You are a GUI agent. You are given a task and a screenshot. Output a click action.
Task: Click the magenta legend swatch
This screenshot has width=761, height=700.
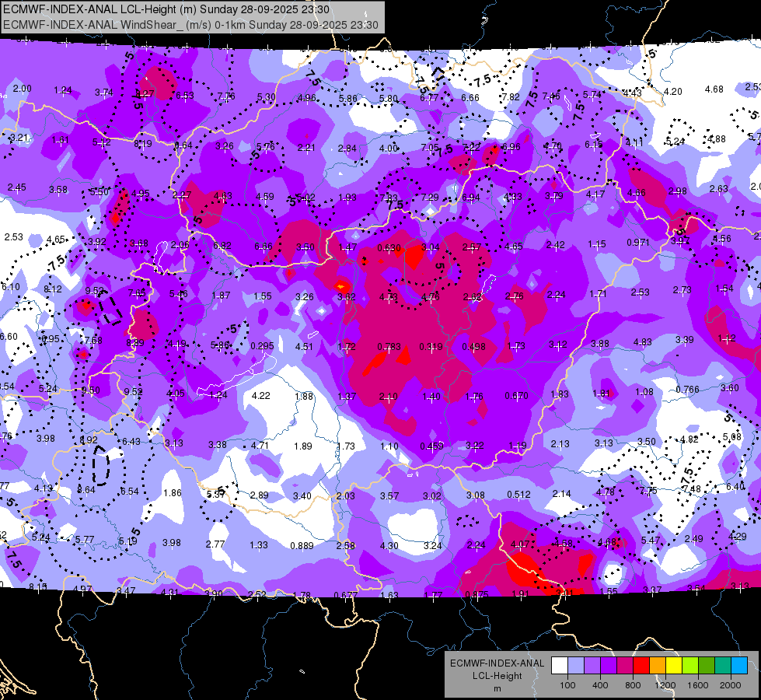click(x=625, y=666)
